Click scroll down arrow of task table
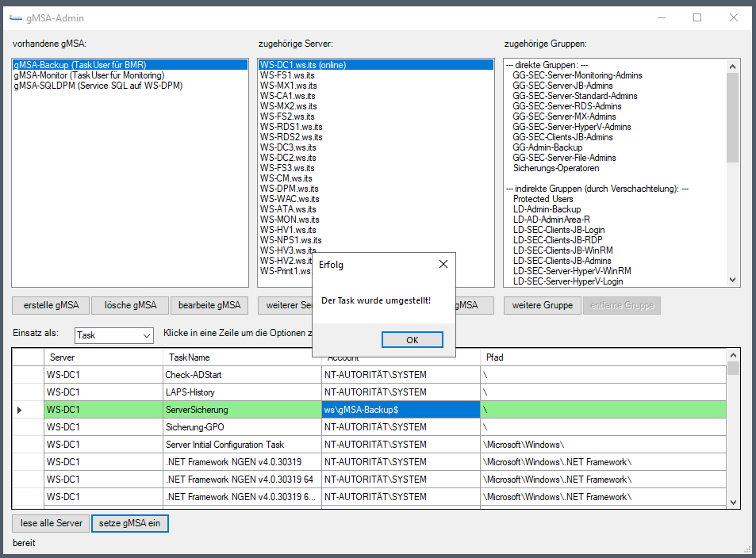This screenshot has height=558, width=756. [x=733, y=502]
